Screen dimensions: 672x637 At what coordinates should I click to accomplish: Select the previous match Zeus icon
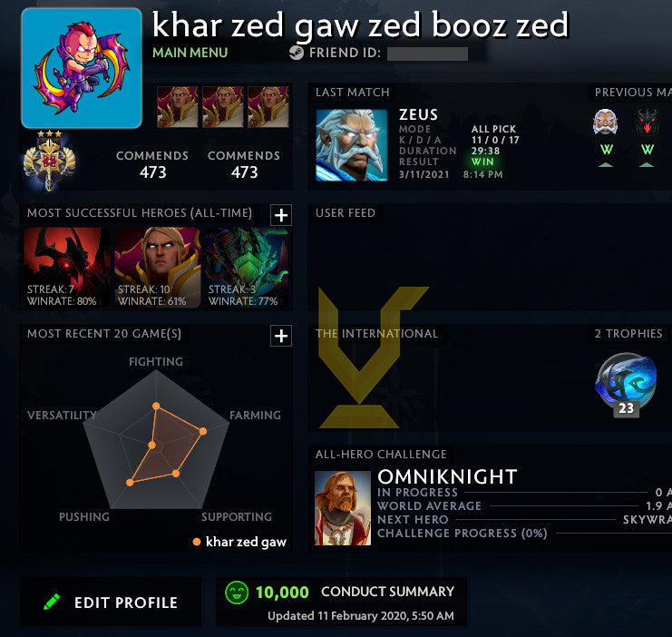pyautogui.click(x=605, y=122)
